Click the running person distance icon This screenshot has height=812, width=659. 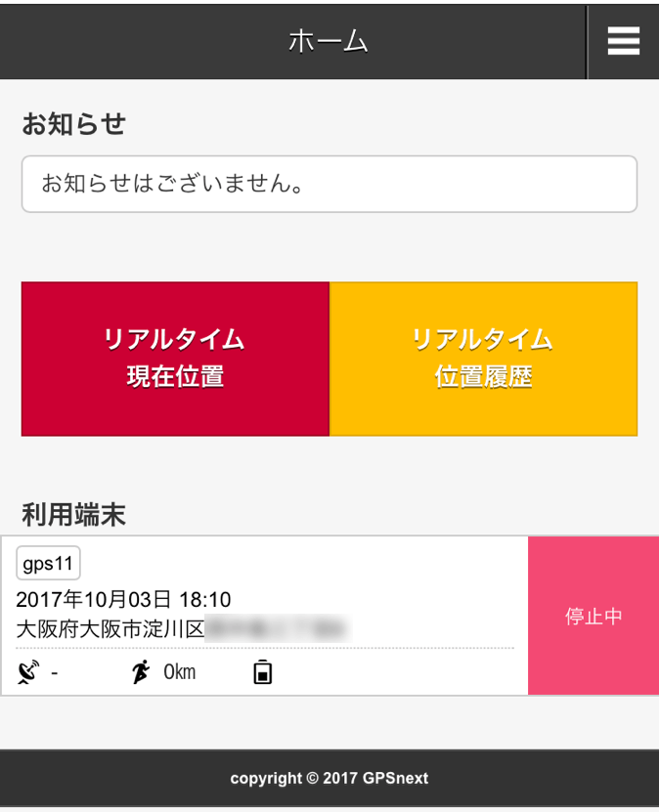click(x=142, y=672)
